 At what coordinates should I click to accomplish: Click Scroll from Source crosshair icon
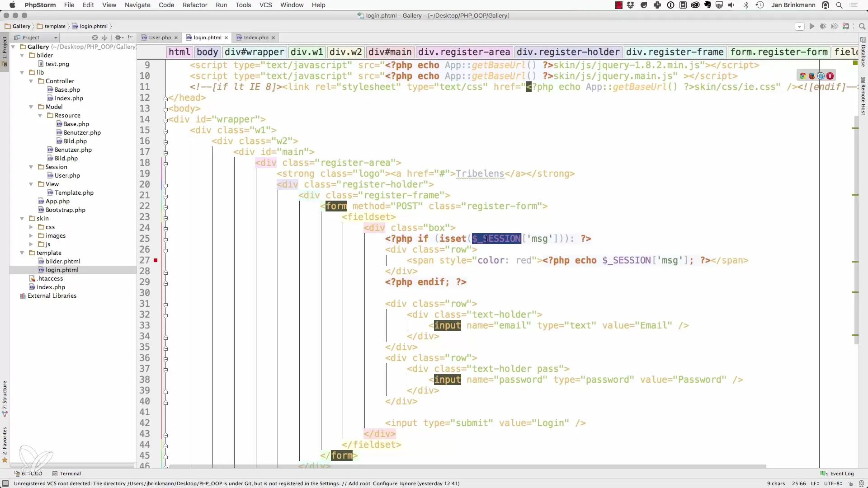coord(95,38)
